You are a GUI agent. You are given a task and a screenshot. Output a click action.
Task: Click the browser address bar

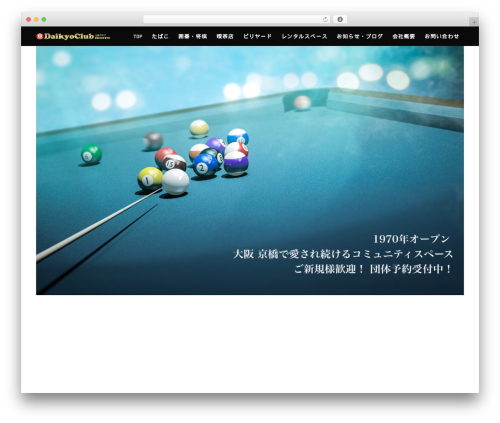tap(237, 20)
